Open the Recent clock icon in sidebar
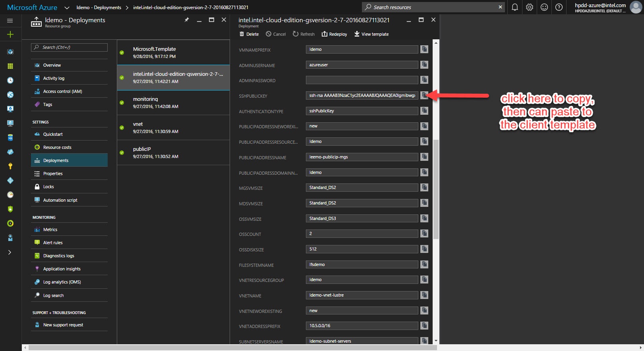The height and width of the screenshot is (351, 644). [x=10, y=80]
